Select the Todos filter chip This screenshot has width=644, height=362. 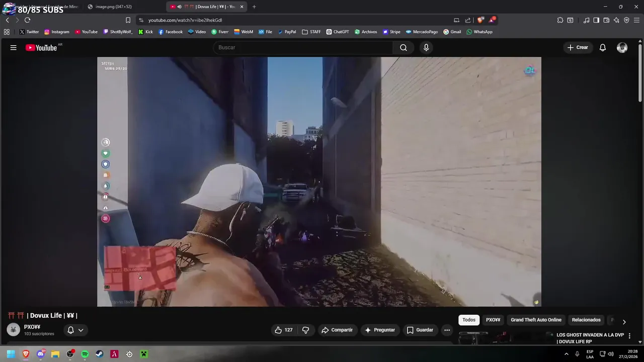tap(469, 320)
